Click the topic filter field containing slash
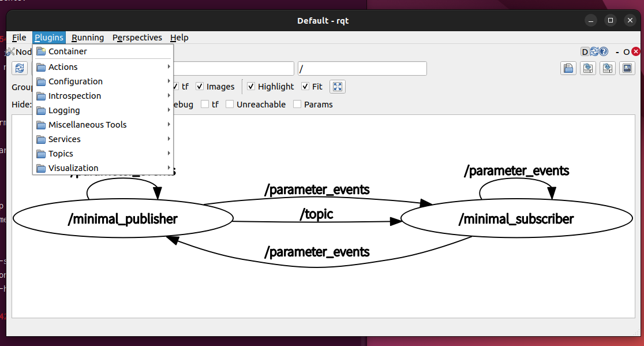The width and height of the screenshot is (644, 346). [x=362, y=69]
